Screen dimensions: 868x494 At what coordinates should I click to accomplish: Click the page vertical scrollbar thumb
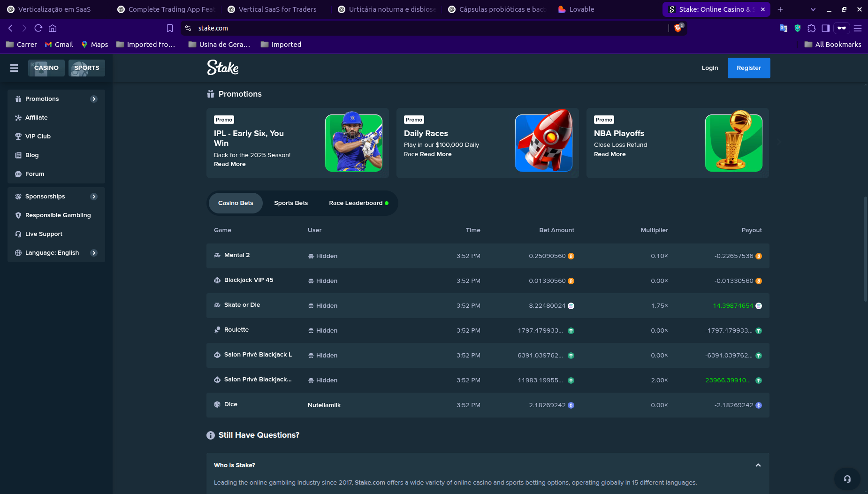click(x=865, y=249)
